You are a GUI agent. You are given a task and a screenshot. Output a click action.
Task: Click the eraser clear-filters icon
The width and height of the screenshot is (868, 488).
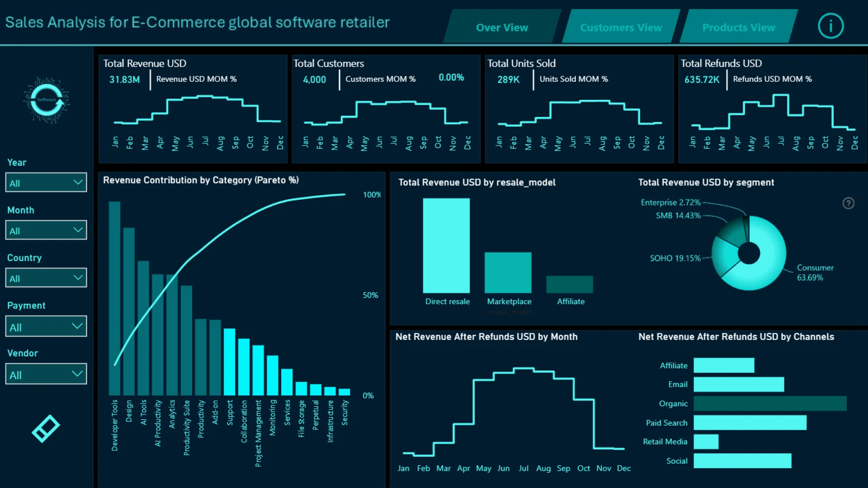46,428
